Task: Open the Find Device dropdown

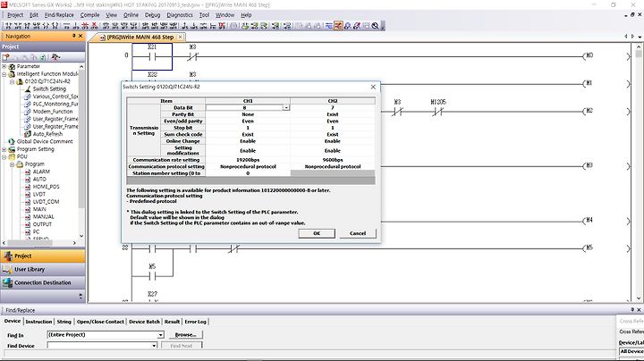Action: pyautogui.click(x=155, y=346)
